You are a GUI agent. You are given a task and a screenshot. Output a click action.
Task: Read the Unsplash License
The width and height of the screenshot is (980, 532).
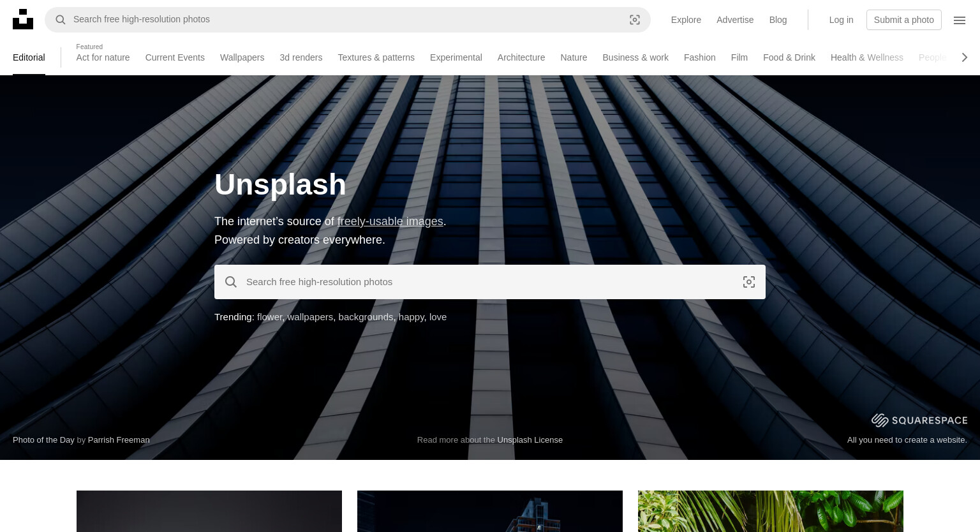click(x=530, y=440)
